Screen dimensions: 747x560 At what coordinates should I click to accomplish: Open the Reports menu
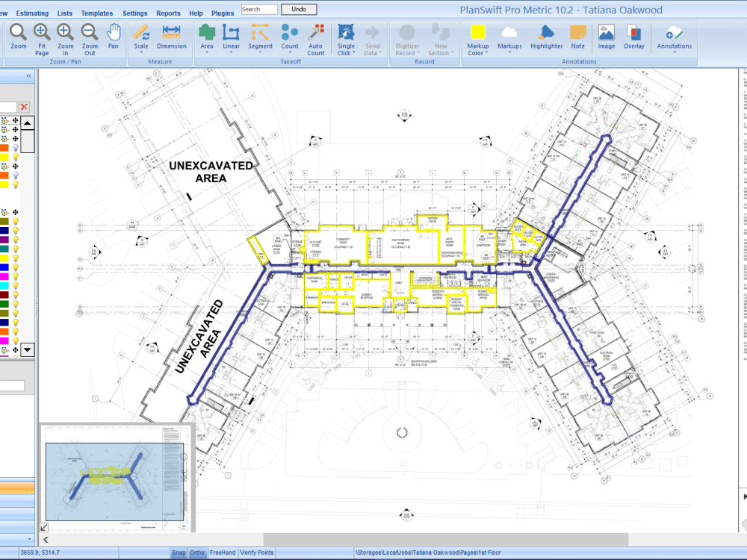tap(168, 13)
